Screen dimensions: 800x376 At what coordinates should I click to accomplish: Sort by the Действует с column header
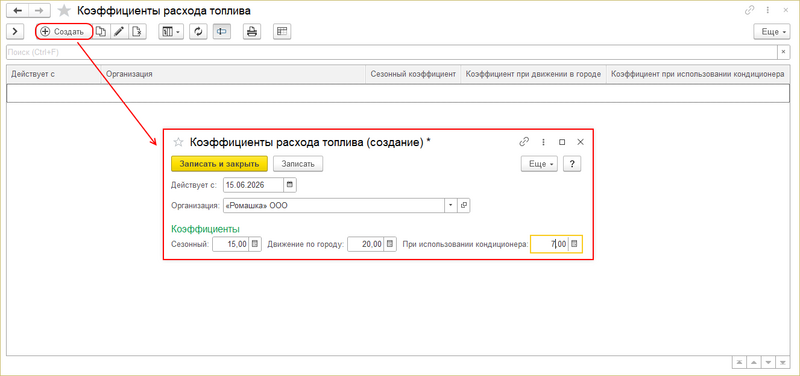[x=54, y=74]
